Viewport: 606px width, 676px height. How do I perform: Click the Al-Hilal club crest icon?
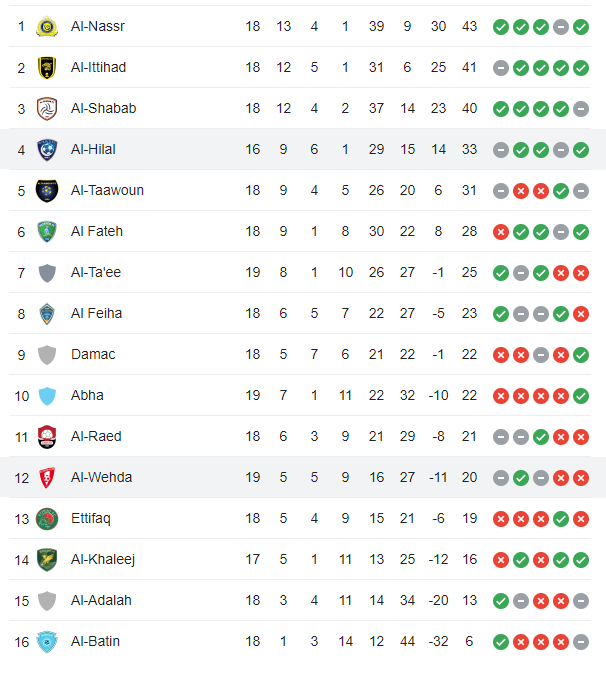click(47, 149)
